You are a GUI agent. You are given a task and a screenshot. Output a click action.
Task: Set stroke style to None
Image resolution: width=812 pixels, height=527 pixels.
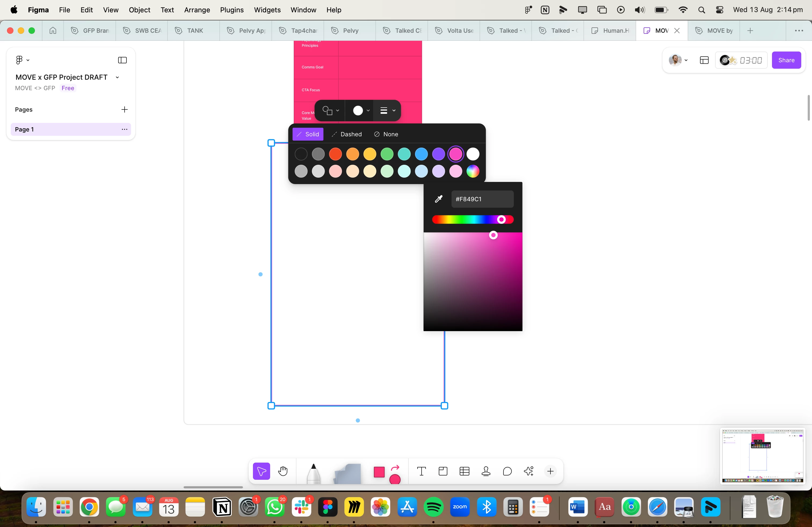[386, 134]
